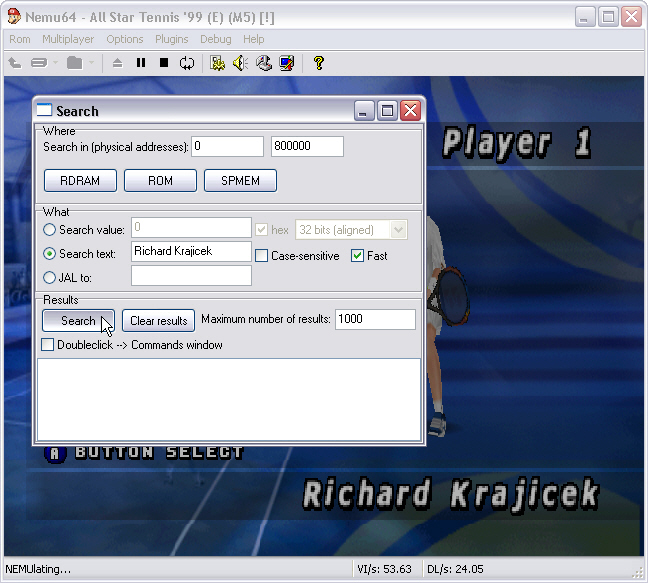Image resolution: width=648 pixels, height=583 pixels.
Task: Open the dropdown arrow beside drive icon
Action: [x=56, y=63]
